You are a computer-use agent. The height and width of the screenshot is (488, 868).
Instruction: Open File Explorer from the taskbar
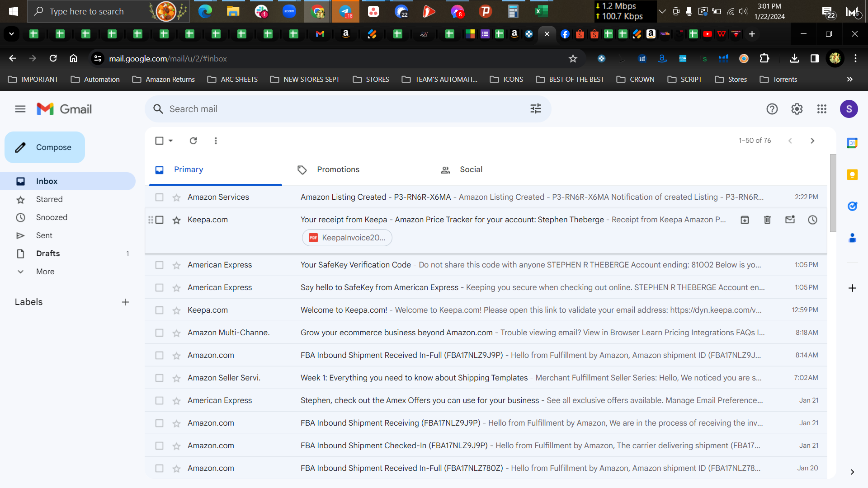tap(233, 11)
